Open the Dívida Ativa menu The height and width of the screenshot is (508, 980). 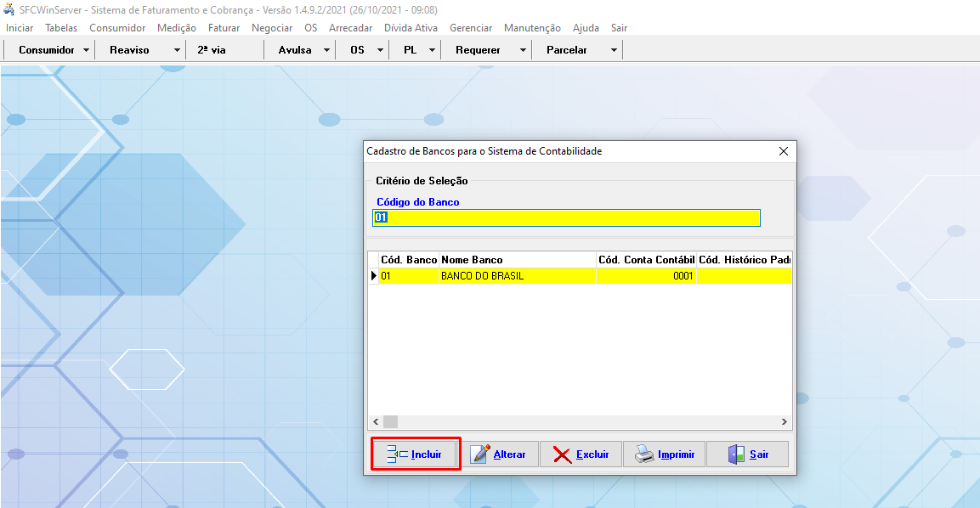click(x=411, y=28)
